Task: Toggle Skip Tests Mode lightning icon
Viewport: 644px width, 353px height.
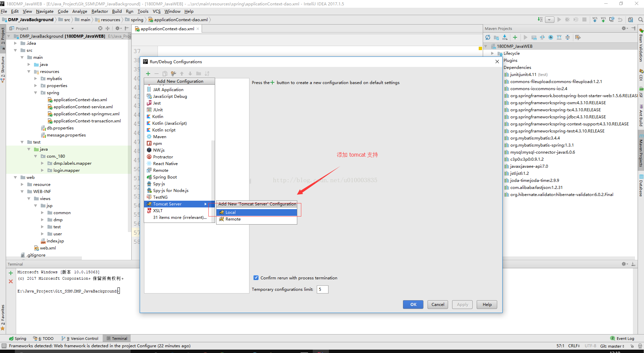Action: [x=551, y=37]
